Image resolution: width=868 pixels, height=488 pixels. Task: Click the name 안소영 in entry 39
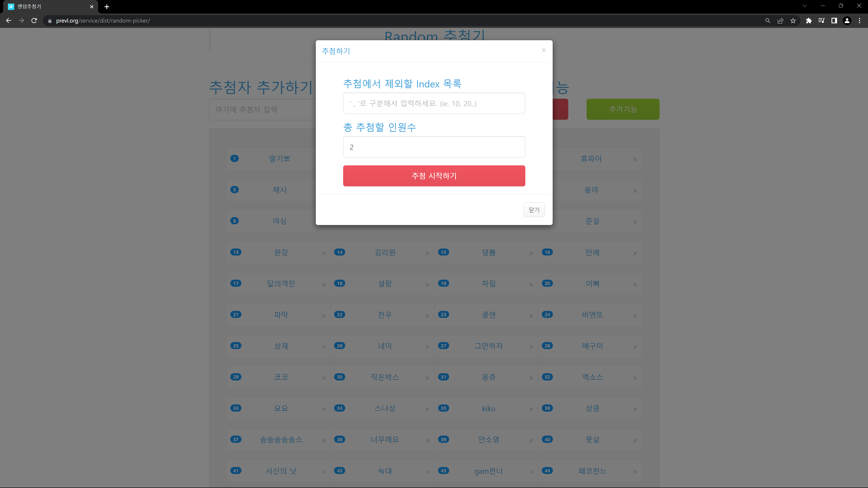[488, 439]
